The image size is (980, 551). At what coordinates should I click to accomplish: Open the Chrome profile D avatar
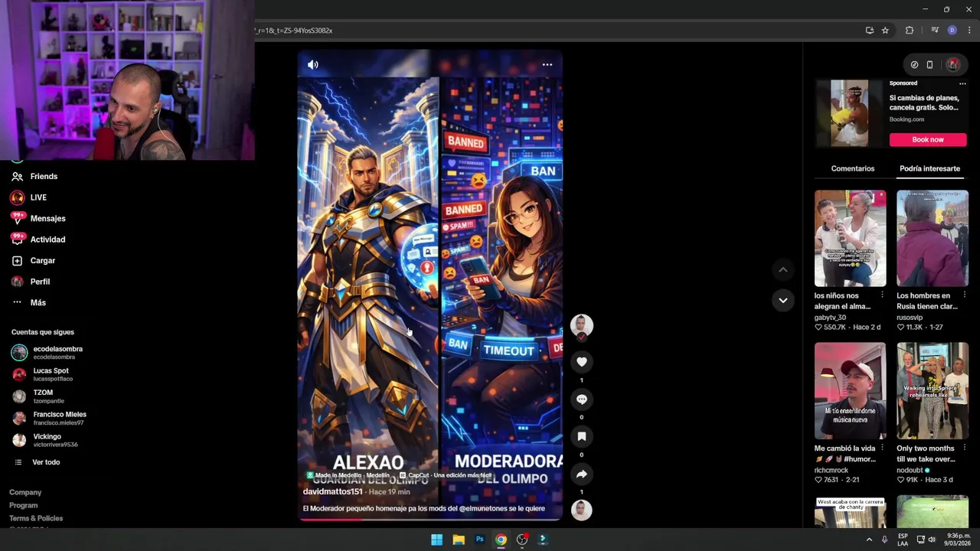point(952,31)
